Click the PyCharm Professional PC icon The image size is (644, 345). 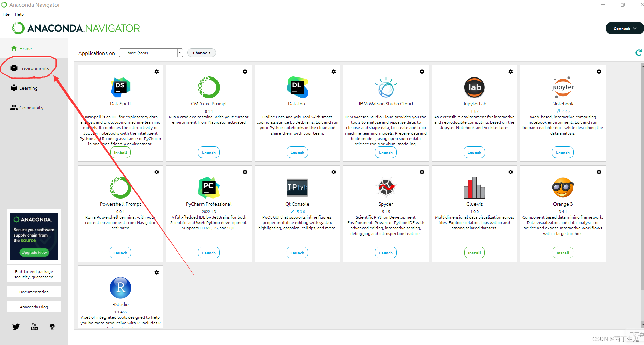209,188
